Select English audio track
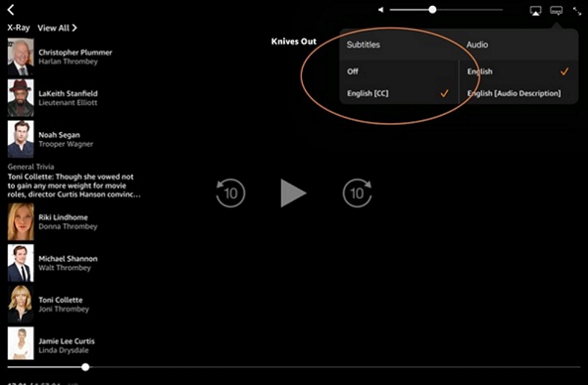Viewport: 588px width, 385px height. [x=480, y=72]
